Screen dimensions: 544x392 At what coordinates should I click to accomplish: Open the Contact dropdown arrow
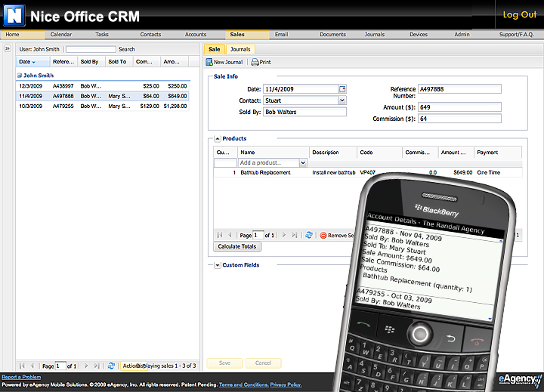click(342, 100)
